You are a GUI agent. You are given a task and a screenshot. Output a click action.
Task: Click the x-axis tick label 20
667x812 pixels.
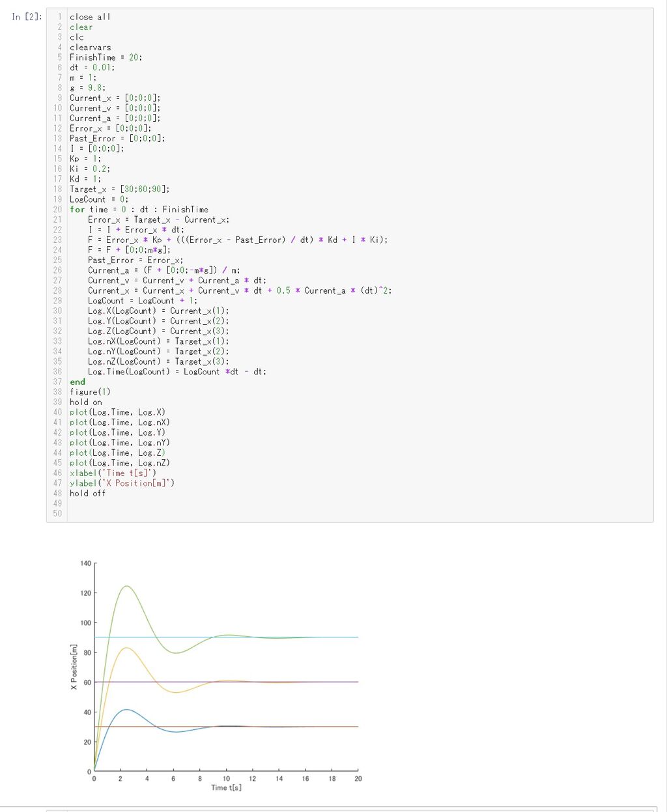[358, 779]
